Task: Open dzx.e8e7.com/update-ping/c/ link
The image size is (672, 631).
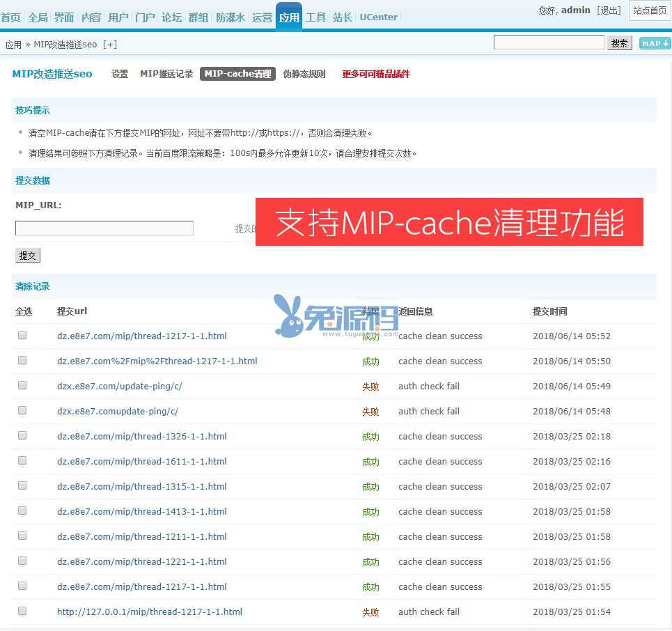Action: [x=120, y=387]
